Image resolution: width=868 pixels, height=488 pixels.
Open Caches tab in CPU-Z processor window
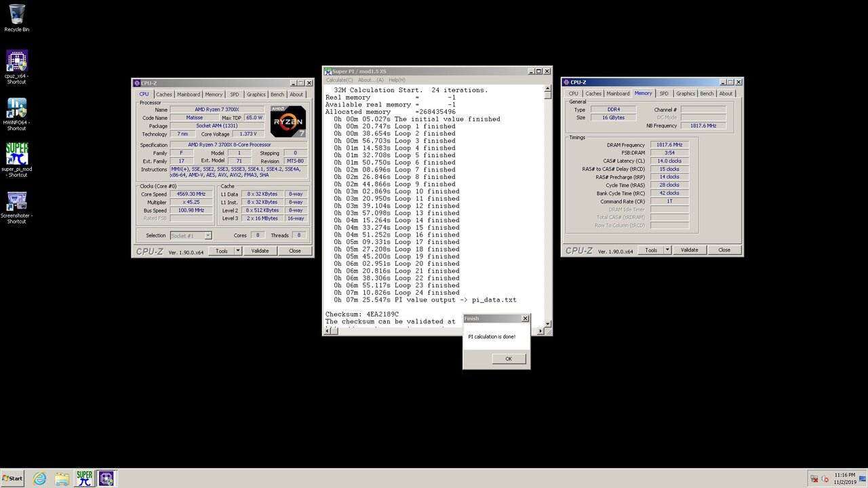[x=164, y=94]
